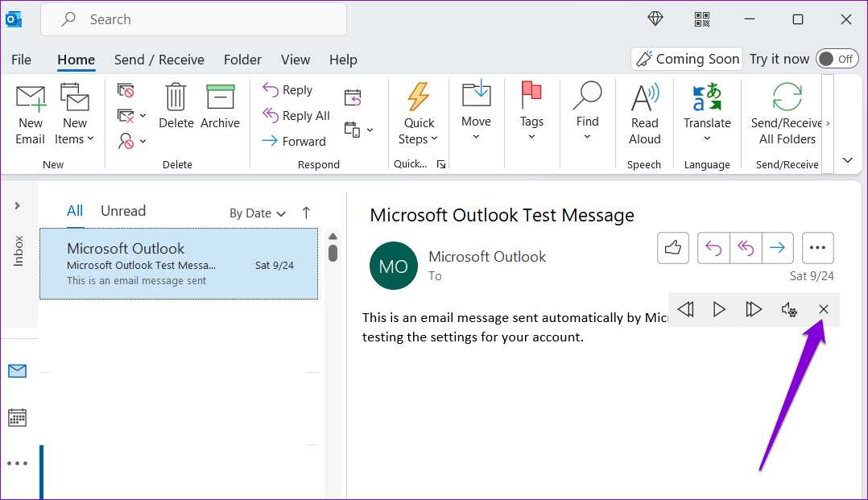Open the File menu
Screen dimensions: 868x500
pos(21,60)
